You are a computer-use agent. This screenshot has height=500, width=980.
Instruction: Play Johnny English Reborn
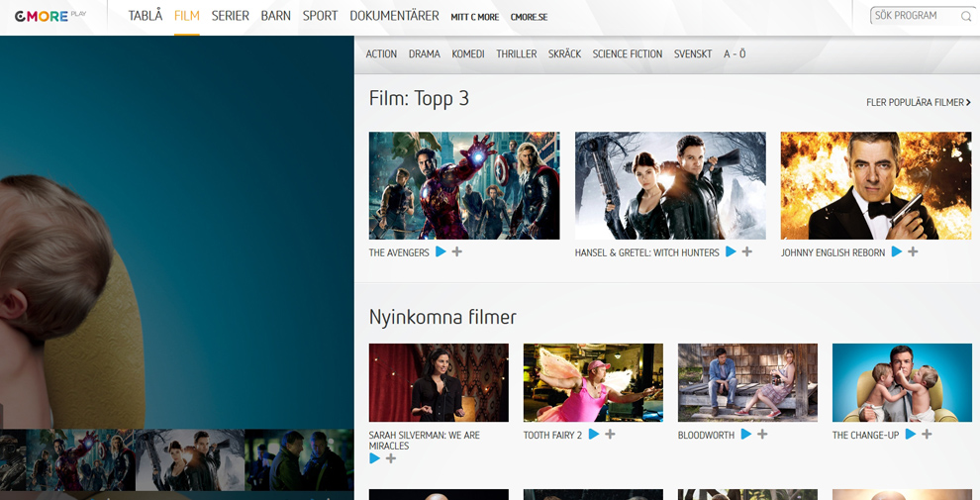pyautogui.click(x=896, y=252)
